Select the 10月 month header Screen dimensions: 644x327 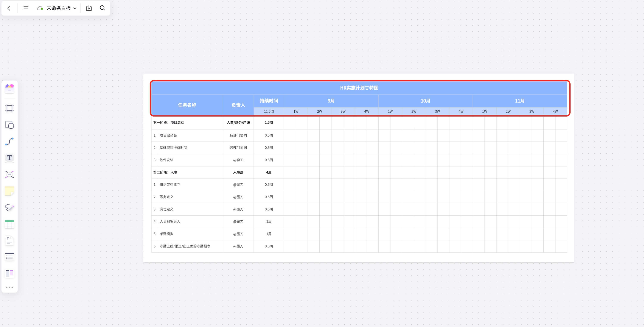[x=426, y=101]
